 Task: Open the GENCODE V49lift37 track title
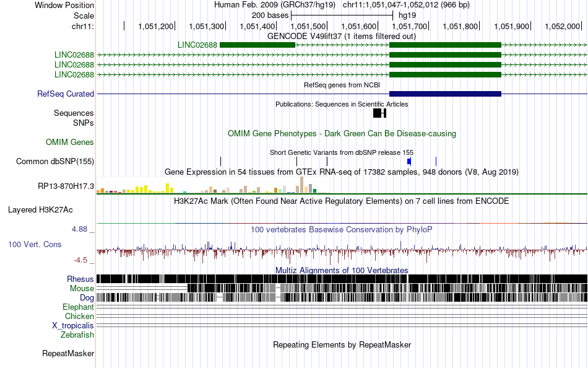(x=341, y=36)
